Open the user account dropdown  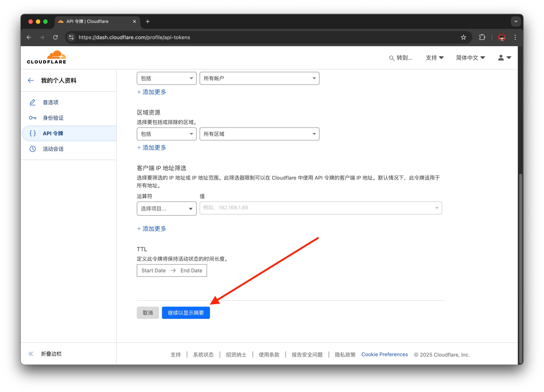[x=504, y=58]
